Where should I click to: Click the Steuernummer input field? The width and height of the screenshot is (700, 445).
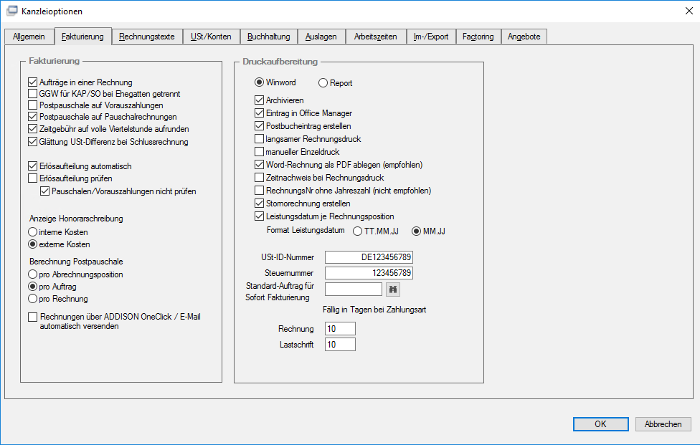[369, 273]
